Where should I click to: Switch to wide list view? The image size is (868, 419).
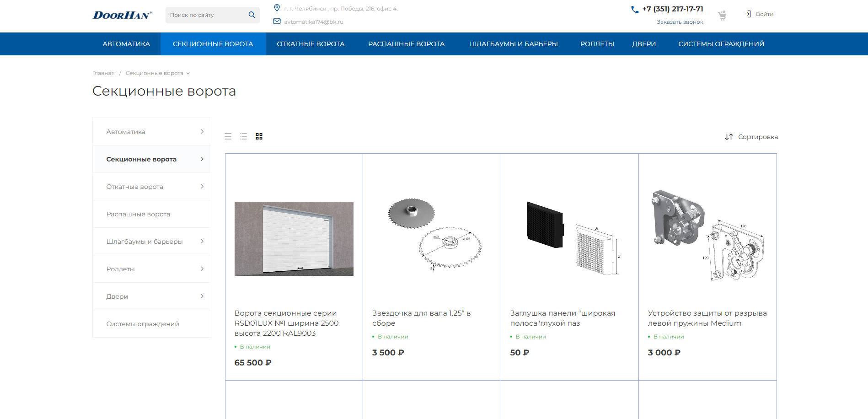pyautogui.click(x=228, y=136)
